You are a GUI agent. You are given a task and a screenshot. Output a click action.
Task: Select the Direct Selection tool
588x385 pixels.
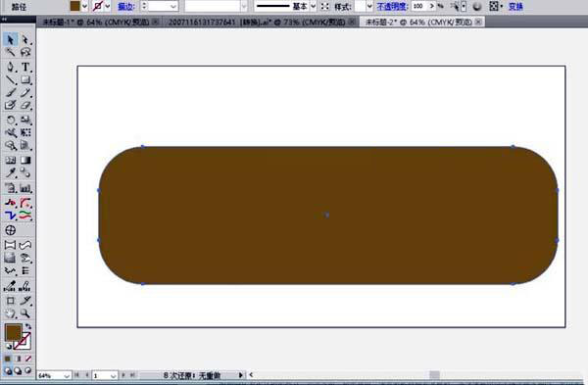pos(25,39)
